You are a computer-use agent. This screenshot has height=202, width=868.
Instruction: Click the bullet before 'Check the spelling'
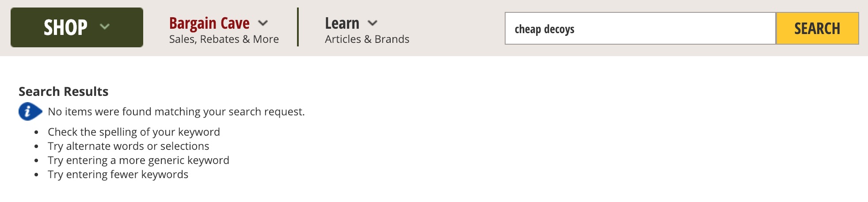pyautogui.click(x=36, y=132)
